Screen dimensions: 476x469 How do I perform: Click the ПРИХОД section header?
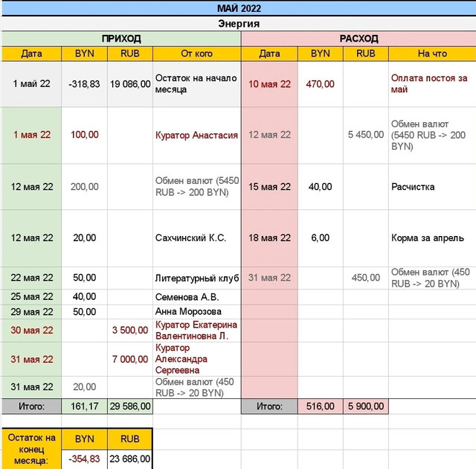coord(121,38)
